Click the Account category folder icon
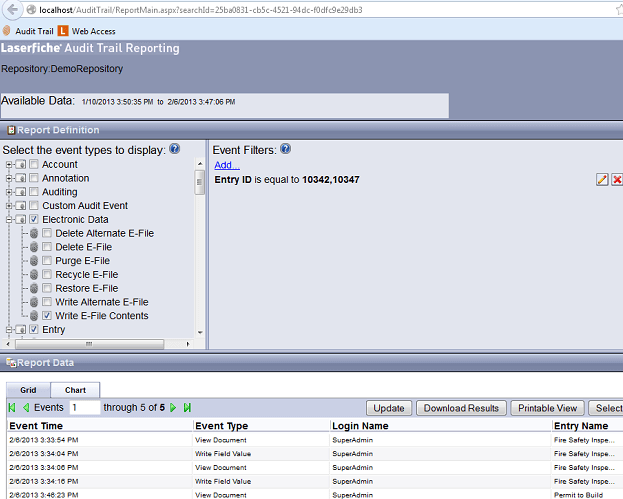The height and width of the screenshot is (499, 623). [21, 164]
